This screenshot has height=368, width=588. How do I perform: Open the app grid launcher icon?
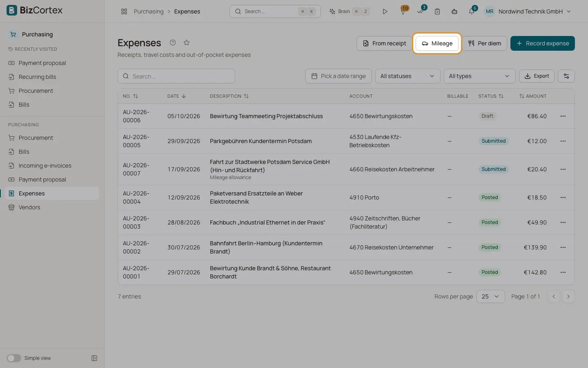pyautogui.click(x=124, y=11)
